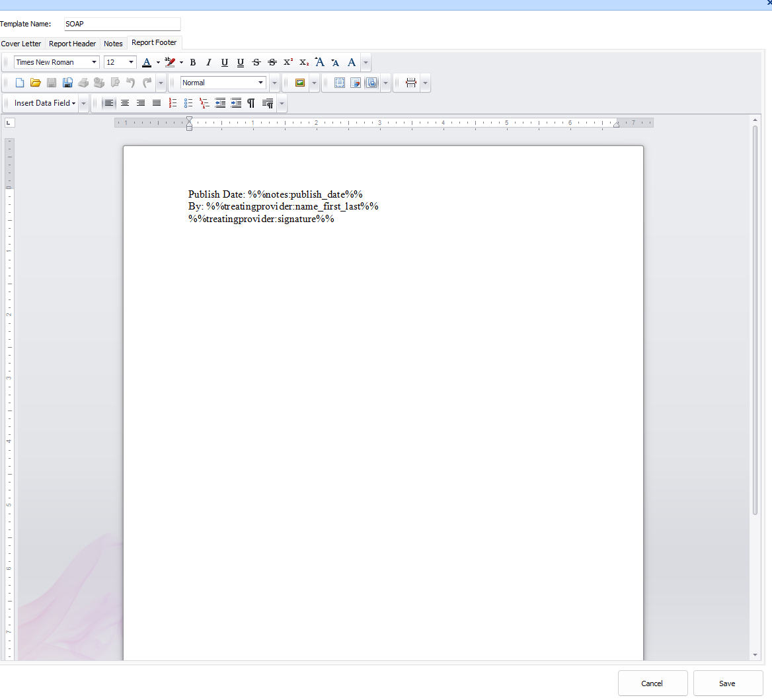This screenshot has height=700, width=772.
Task: Click the Save All floppy disks icon
Action: click(x=67, y=83)
